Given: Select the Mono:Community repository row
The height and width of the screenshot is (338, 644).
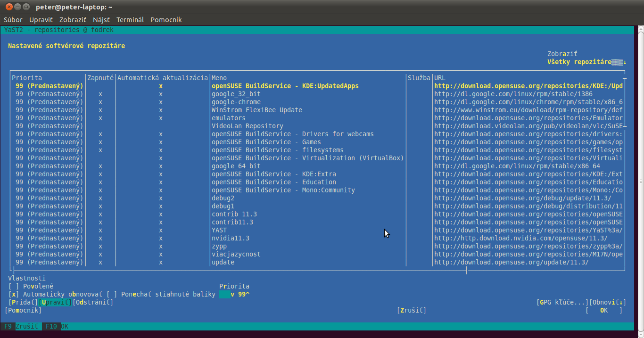Looking at the screenshot, I should coord(317,190).
